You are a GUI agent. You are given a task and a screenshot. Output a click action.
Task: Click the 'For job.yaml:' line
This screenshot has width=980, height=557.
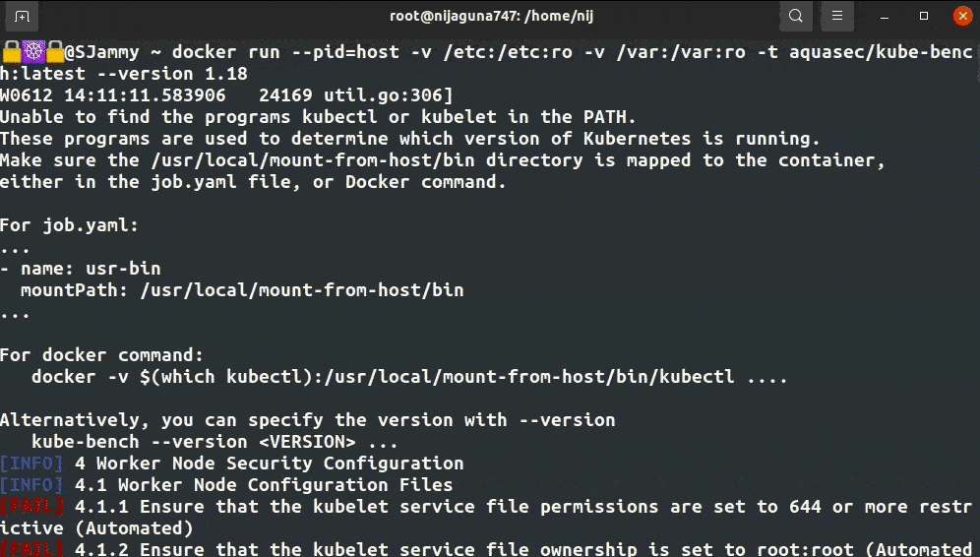[x=70, y=225]
